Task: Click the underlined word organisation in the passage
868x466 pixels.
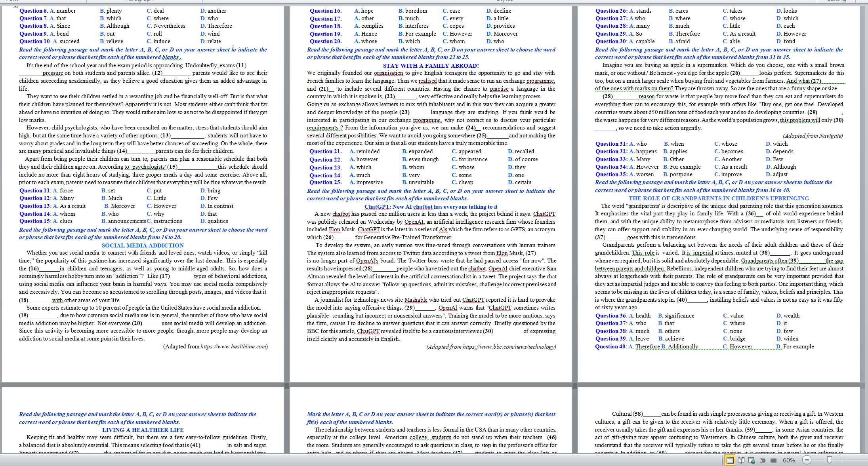Action: point(388,73)
